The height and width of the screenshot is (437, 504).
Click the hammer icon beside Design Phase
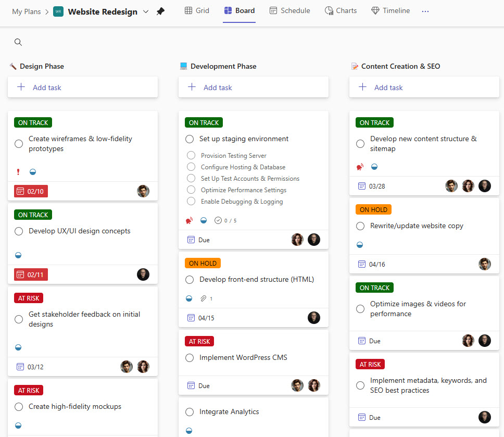13,66
